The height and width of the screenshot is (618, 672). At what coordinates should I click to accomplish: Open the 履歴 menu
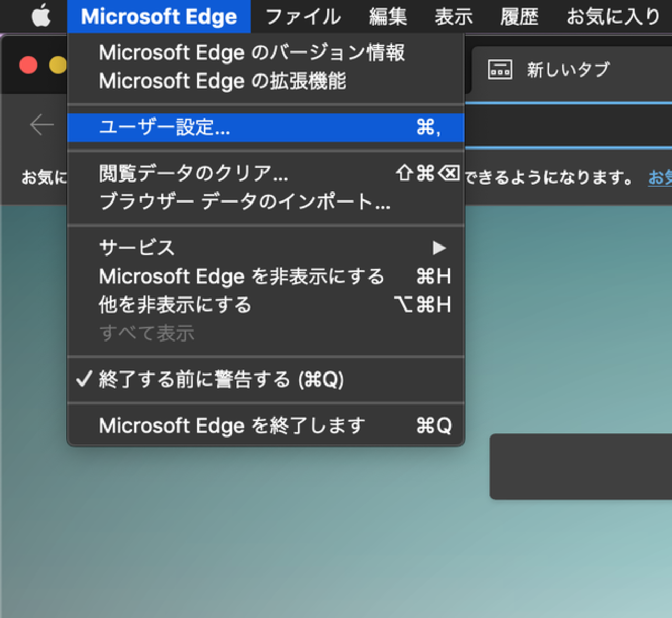pyautogui.click(x=519, y=16)
